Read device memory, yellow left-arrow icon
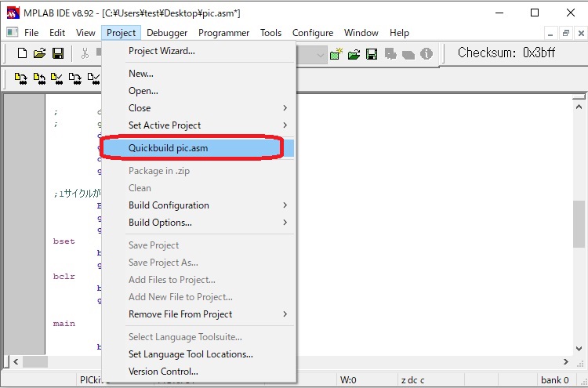The width and height of the screenshot is (588, 388). 39,78
